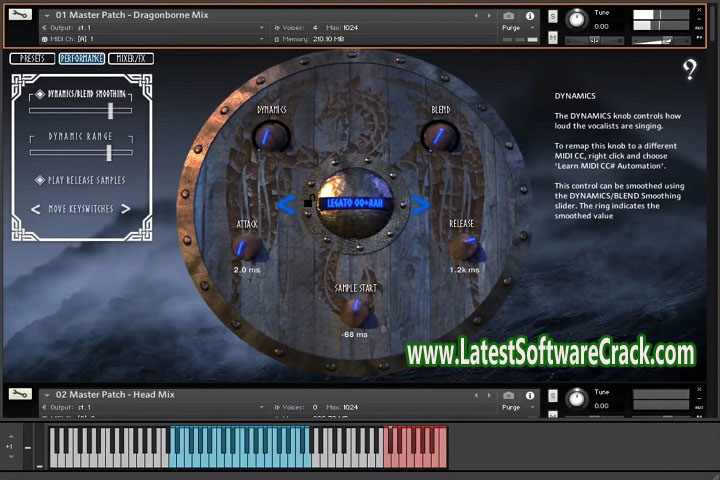Open info icon in Dragonborne Mix header

pos(530,16)
